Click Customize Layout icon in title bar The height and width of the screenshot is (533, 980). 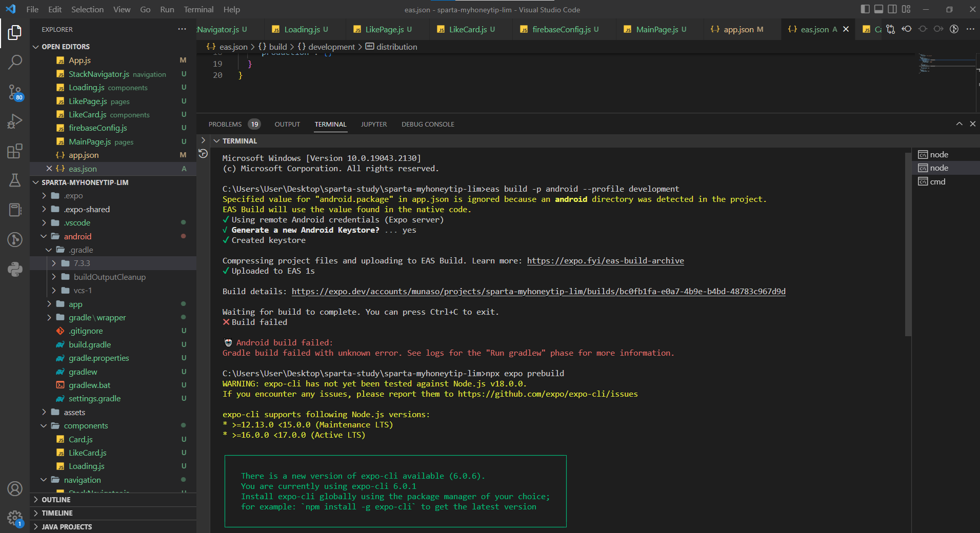[x=906, y=9]
